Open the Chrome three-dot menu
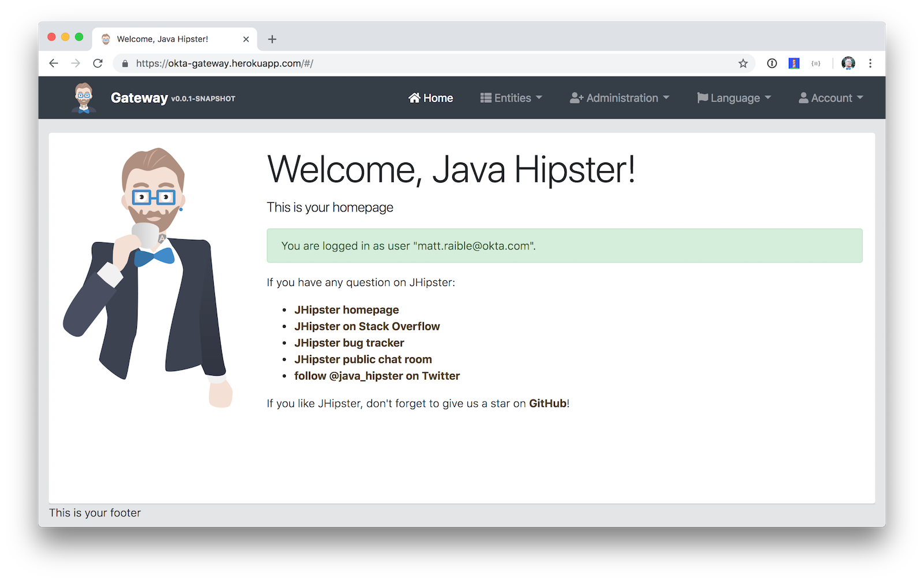 click(870, 64)
